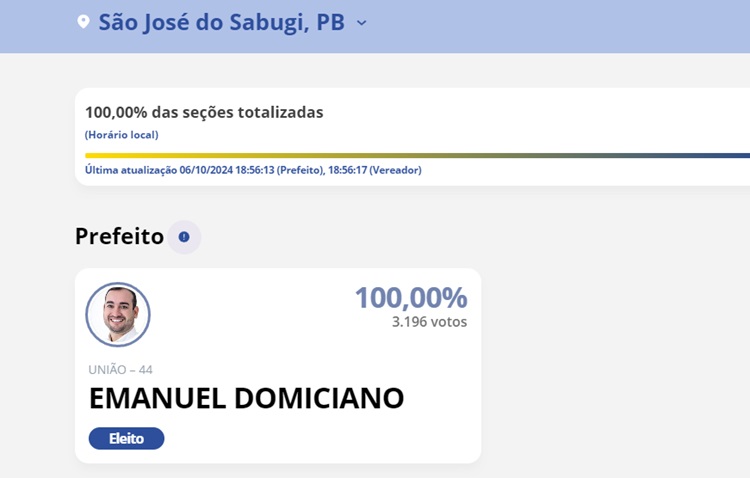This screenshot has height=478, width=750.
Task: Click the blue header bar background
Action: pyautogui.click(x=560, y=25)
